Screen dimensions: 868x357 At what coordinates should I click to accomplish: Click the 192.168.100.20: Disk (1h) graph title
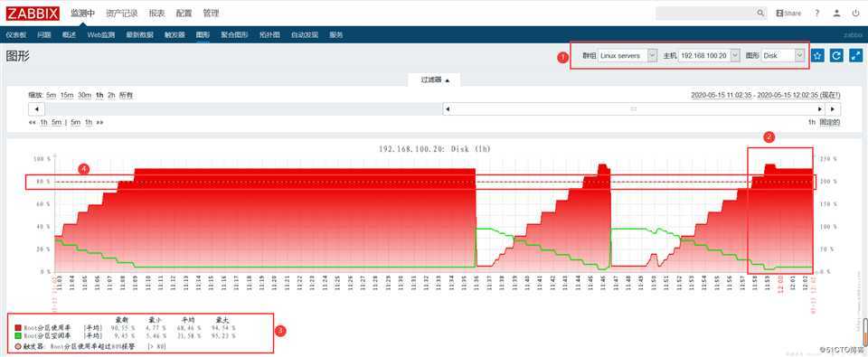pos(435,149)
